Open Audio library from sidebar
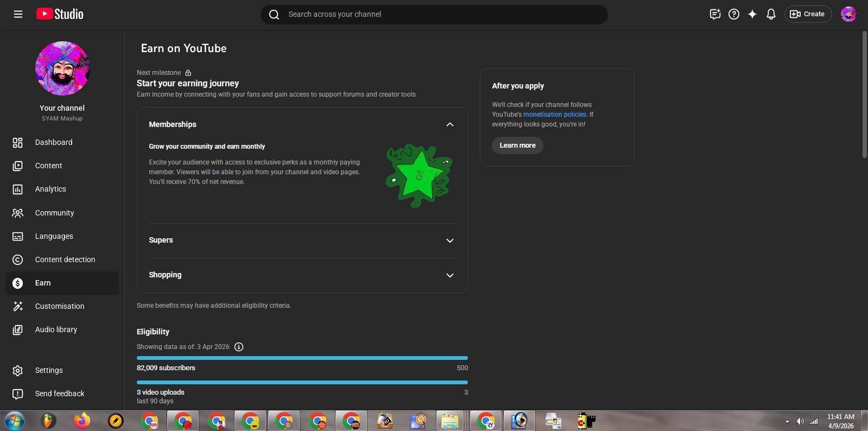The image size is (868, 431). coord(56,329)
